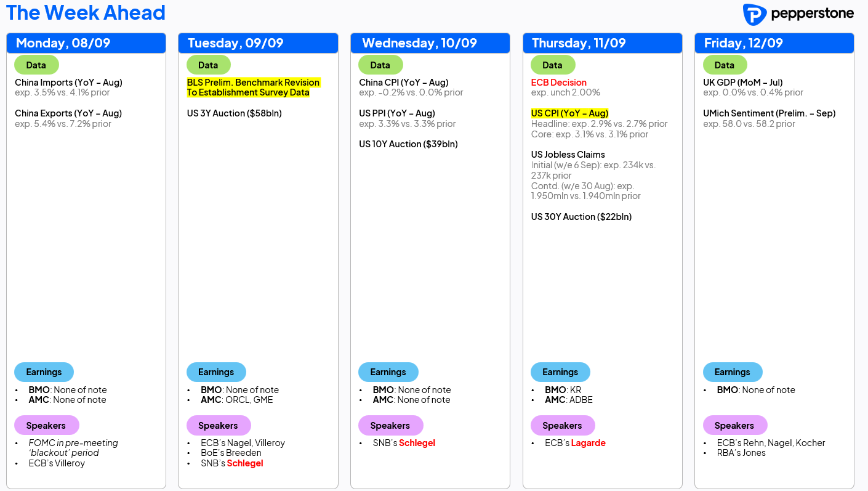Viewport: 868px width, 491px height.
Task: Click the US 30Y Auction ($22bln) entry
Action: pos(581,217)
